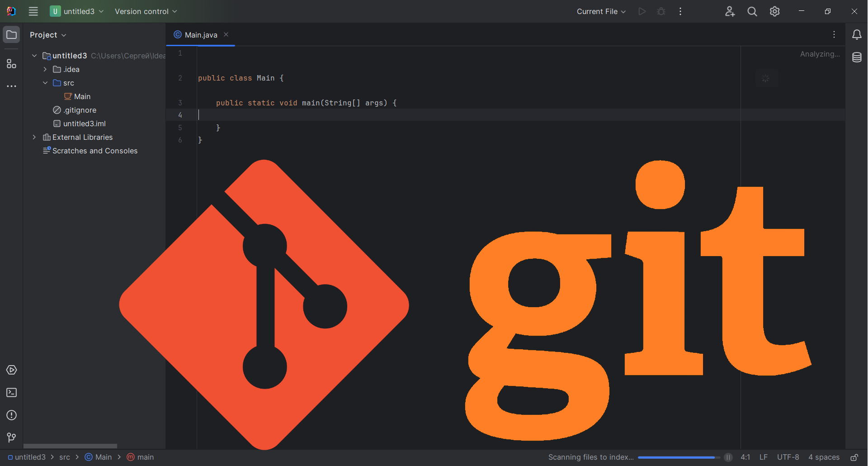Screen dimensions: 868x466
Task: Open the untitled3 project dropdown
Action: [77, 11]
